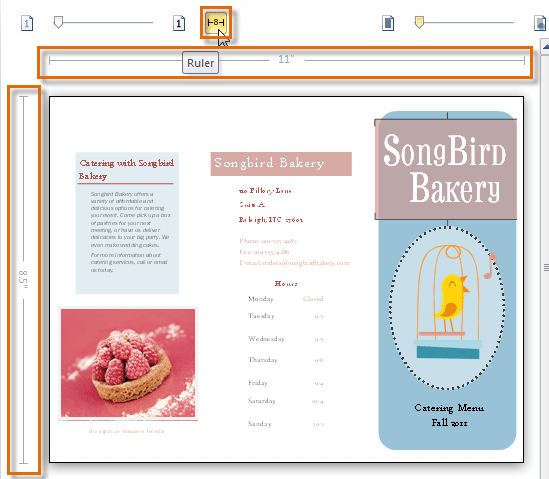Click the scroll up arrow on vertical scrollbar
549x479 pixels.
click(x=545, y=47)
